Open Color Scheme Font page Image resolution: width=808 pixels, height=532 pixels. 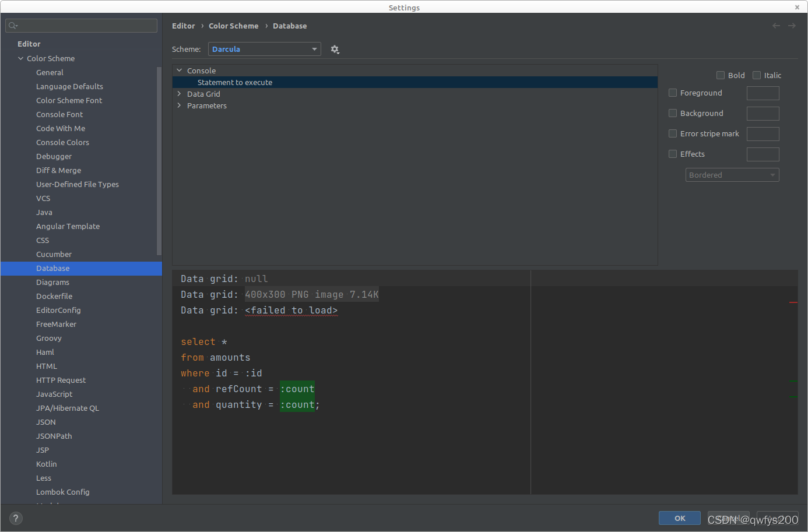(69, 100)
